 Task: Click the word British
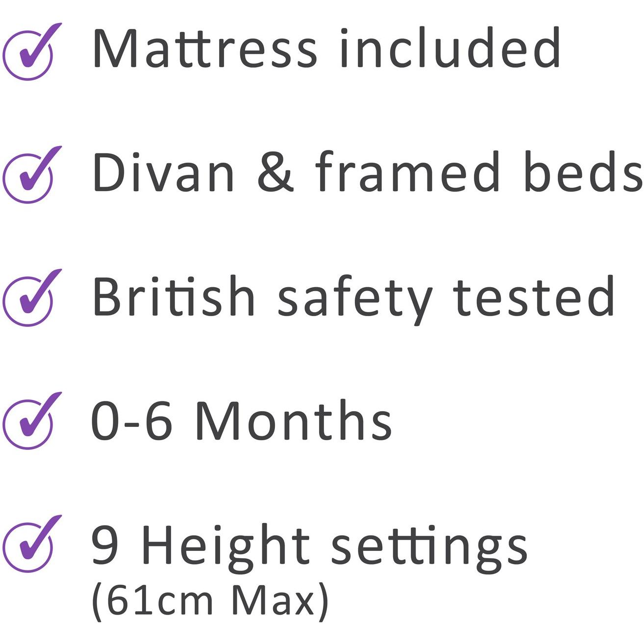(x=174, y=296)
